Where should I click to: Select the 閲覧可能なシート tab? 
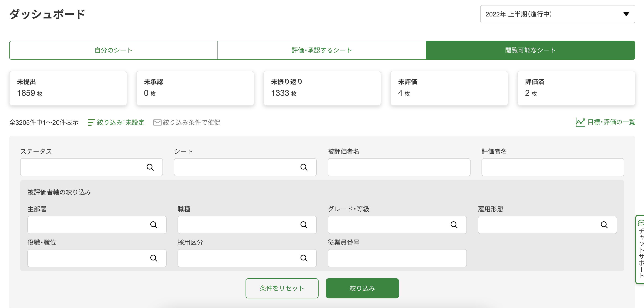pos(530,50)
